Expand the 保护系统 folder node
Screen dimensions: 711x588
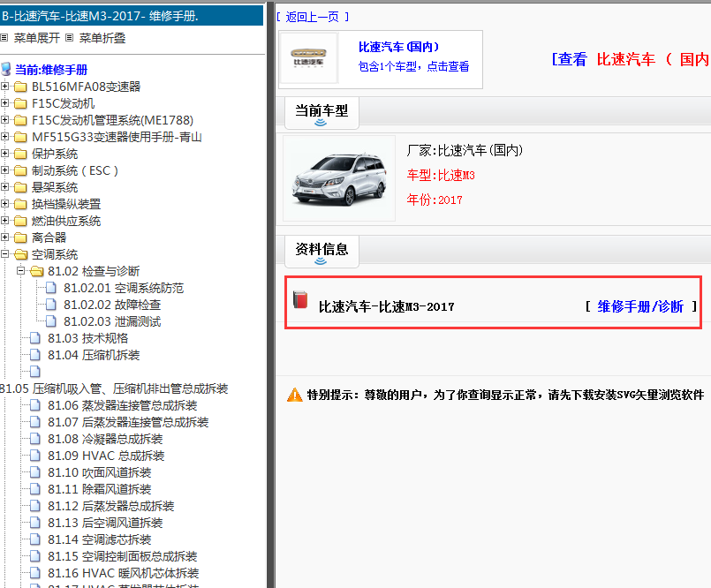point(4,154)
